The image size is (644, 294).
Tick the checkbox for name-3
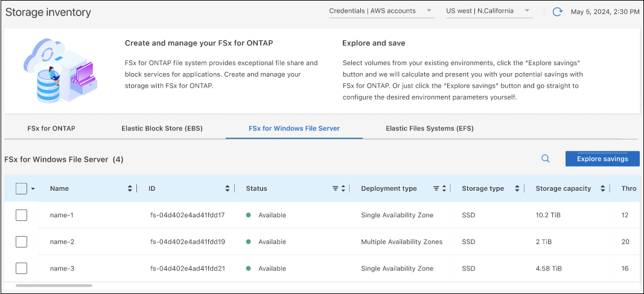pos(21,268)
